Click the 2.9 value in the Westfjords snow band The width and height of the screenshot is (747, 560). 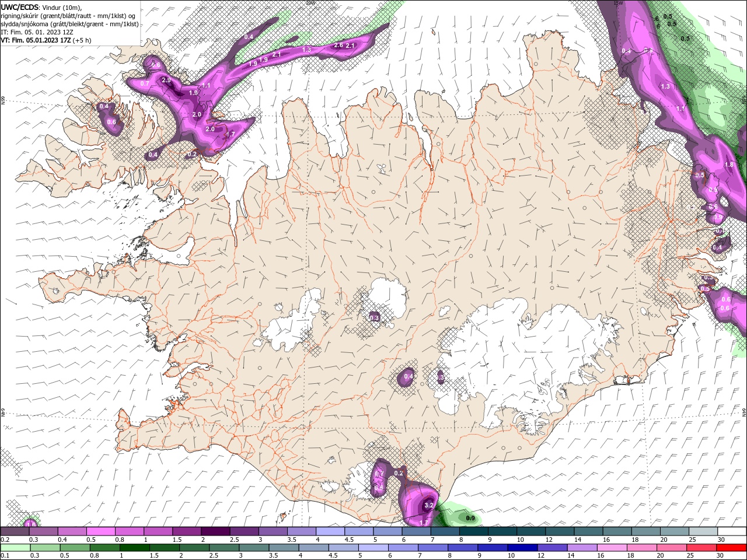(166, 80)
